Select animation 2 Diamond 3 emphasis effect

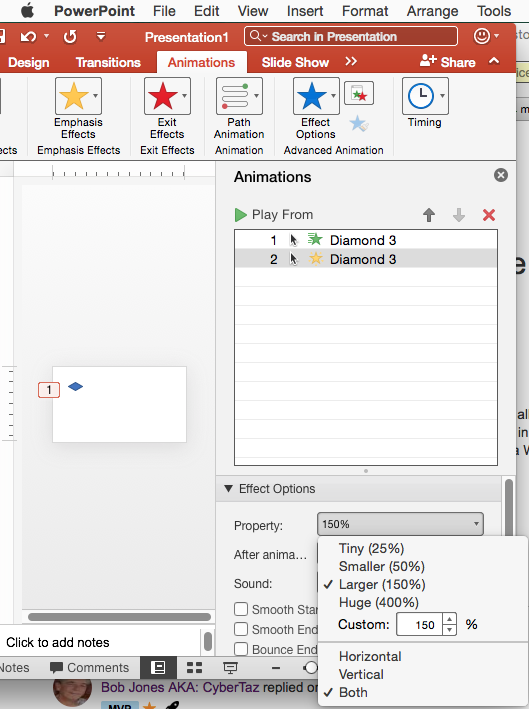point(366,259)
